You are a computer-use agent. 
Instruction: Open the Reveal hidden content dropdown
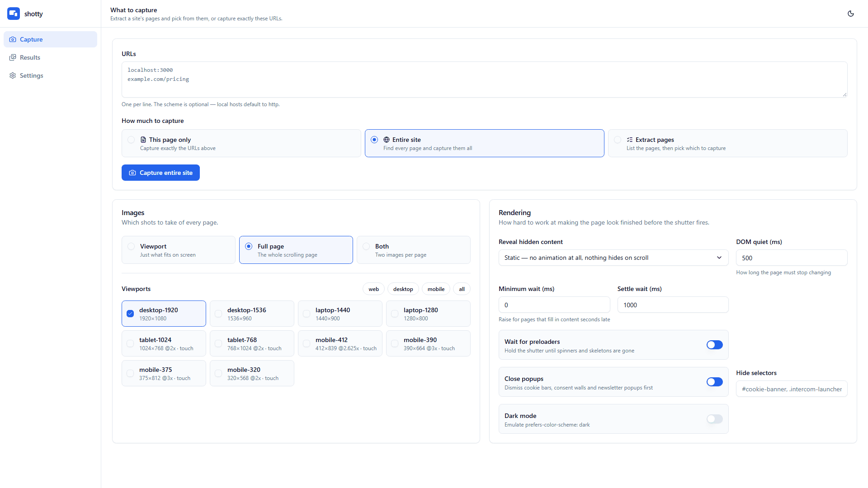pyautogui.click(x=613, y=258)
